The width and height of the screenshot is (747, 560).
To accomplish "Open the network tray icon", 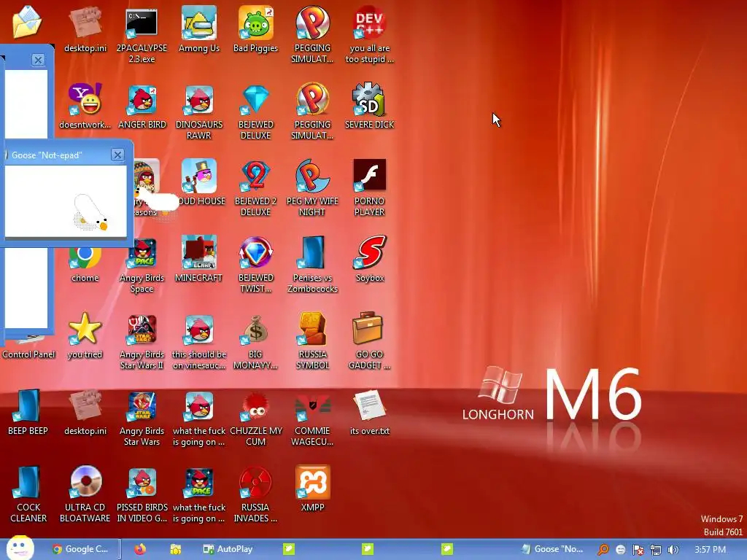I will (x=656, y=550).
